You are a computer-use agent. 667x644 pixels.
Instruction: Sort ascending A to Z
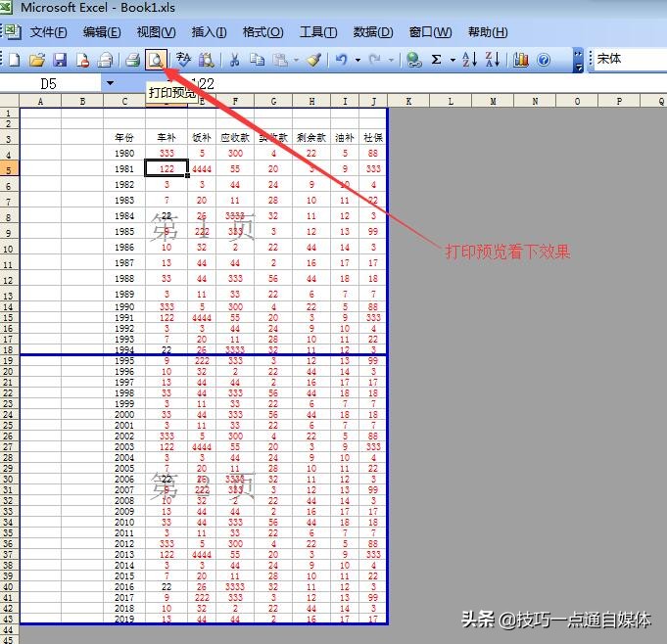point(469,60)
